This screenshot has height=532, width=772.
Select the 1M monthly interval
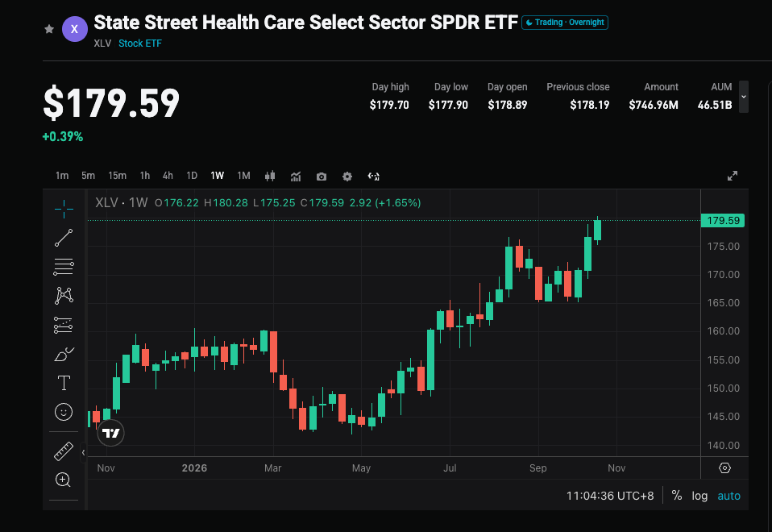tap(243, 176)
